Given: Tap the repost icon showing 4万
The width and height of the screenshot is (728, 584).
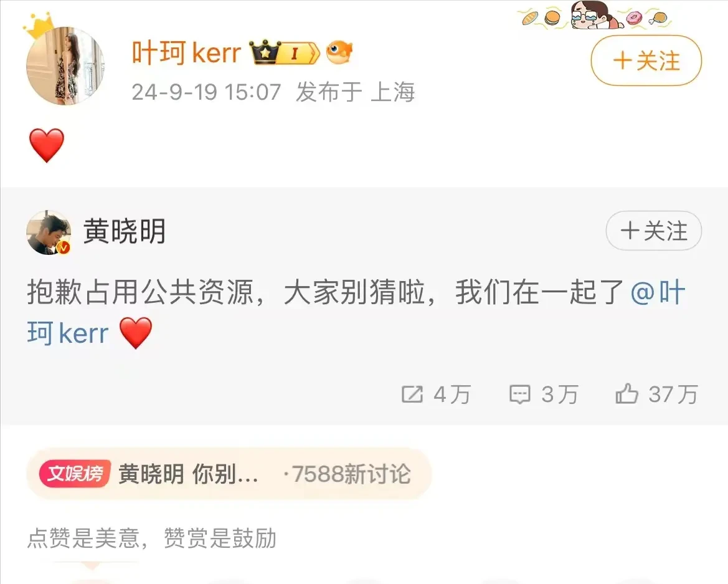Looking at the screenshot, I should [x=435, y=395].
